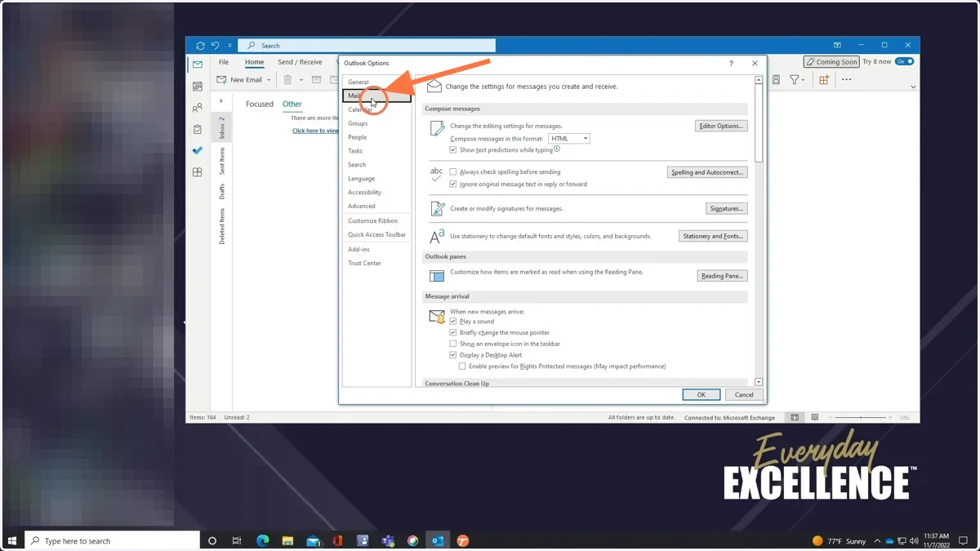The height and width of the screenshot is (551, 980).
Task: Click the Archive icon in Outlook toolbar
Action: click(x=316, y=80)
